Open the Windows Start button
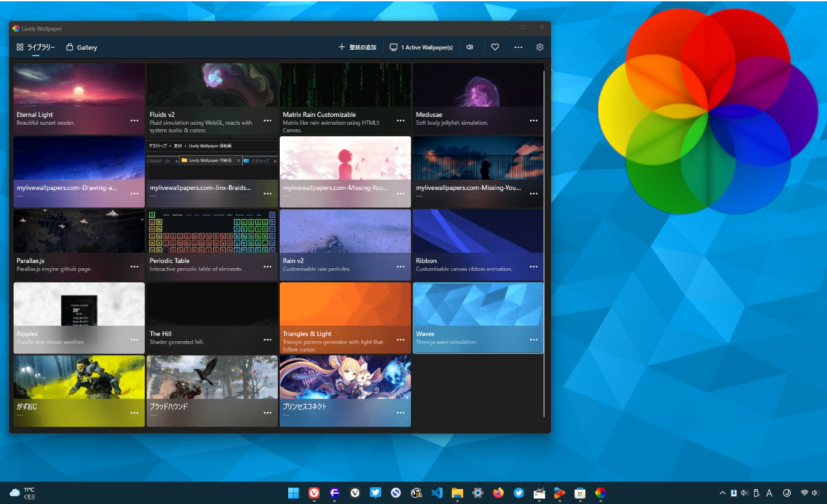The width and height of the screenshot is (827, 504). 293,492
